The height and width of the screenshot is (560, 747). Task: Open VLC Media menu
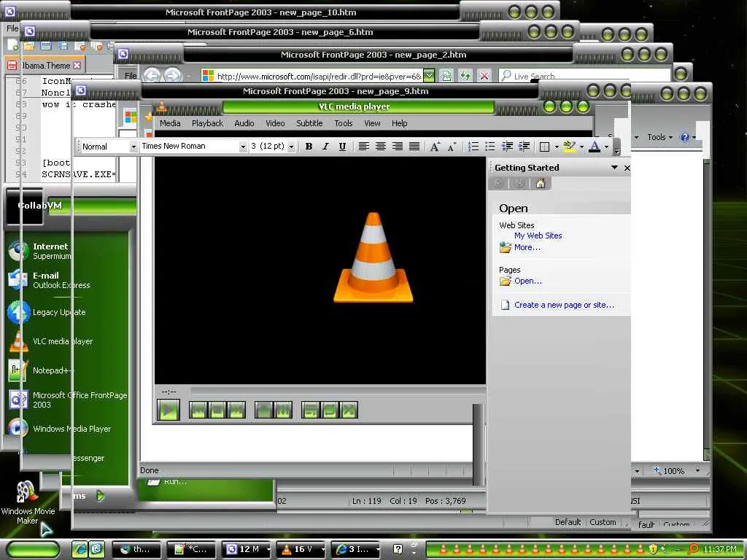pos(170,123)
